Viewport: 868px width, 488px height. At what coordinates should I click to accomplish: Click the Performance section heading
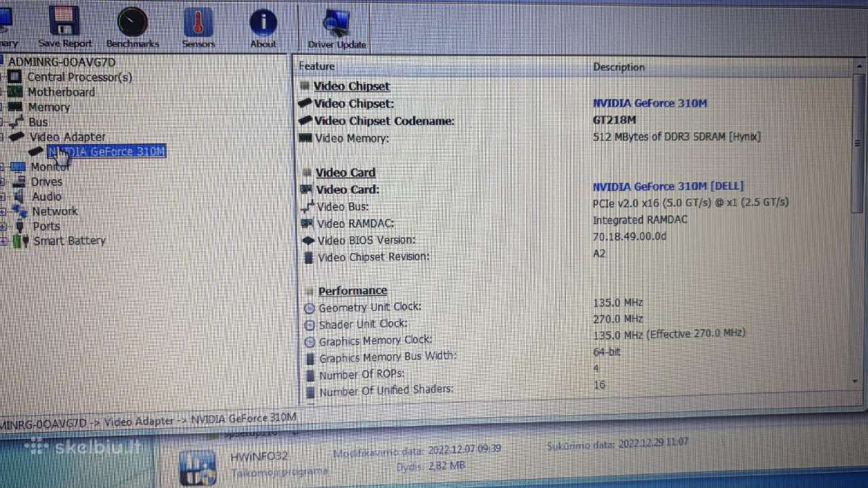point(353,291)
